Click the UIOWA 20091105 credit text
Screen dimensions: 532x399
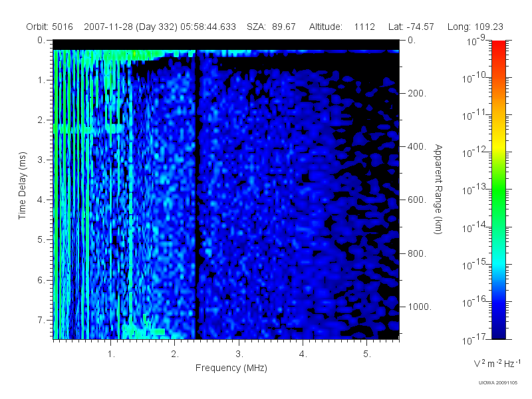coord(497,383)
